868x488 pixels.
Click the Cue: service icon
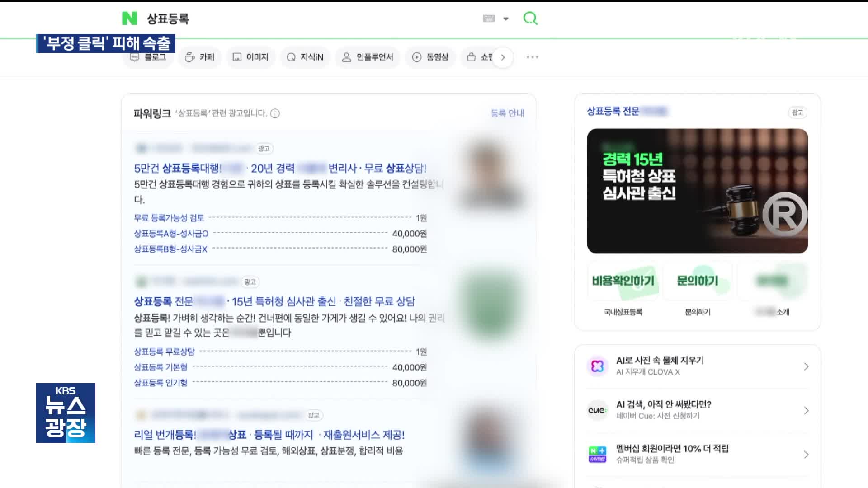597,410
